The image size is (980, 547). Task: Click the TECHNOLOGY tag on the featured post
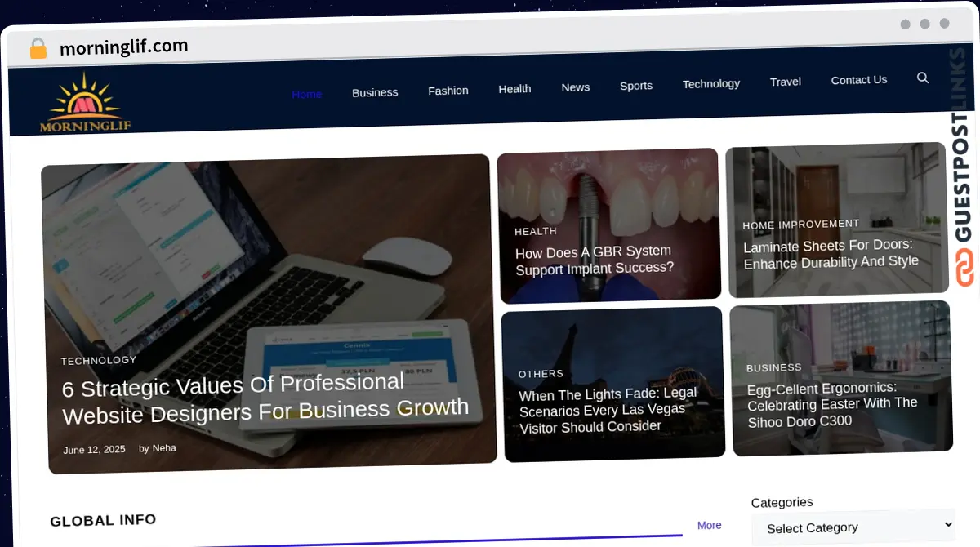tap(99, 360)
